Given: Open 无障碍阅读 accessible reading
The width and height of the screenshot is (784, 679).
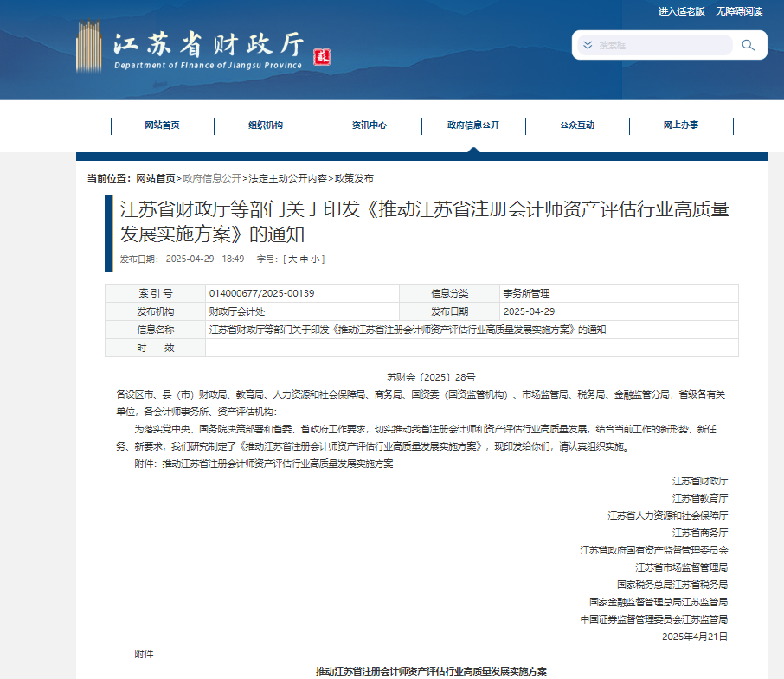Looking at the screenshot, I should tap(738, 11).
